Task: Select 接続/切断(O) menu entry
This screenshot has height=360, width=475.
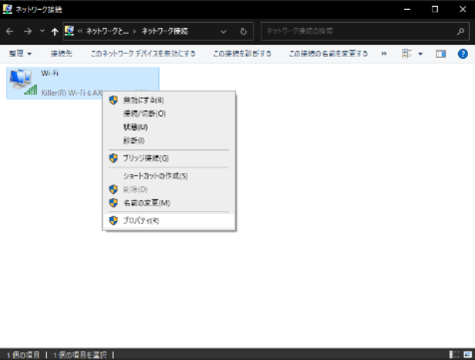Action: tap(169, 114)
